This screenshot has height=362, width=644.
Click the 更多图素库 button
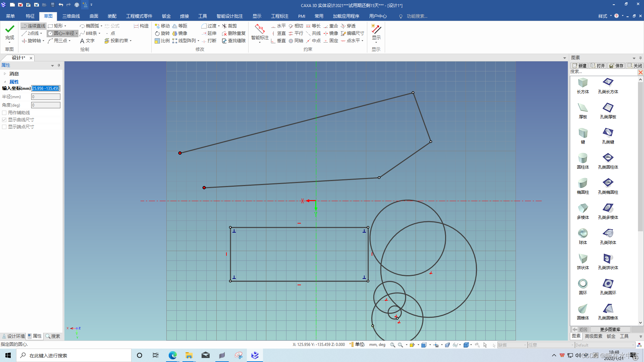click(610, 329)
